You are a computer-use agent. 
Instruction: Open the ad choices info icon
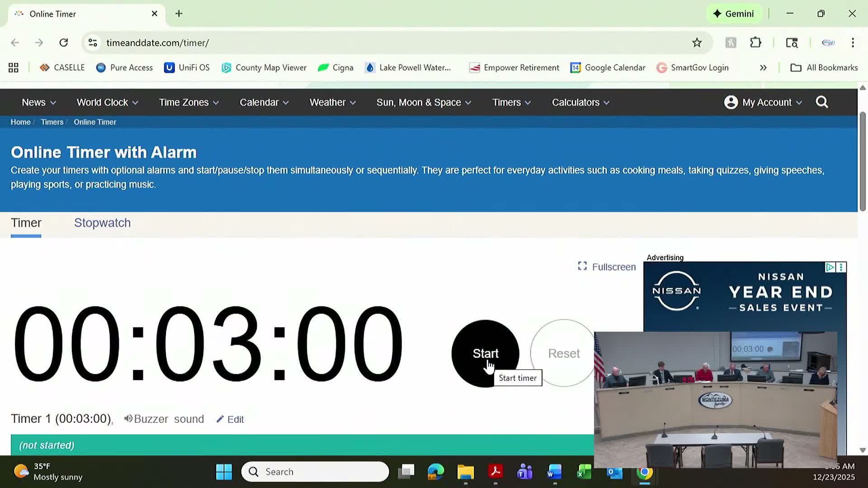pyautogui.click(x=830, y=267)
